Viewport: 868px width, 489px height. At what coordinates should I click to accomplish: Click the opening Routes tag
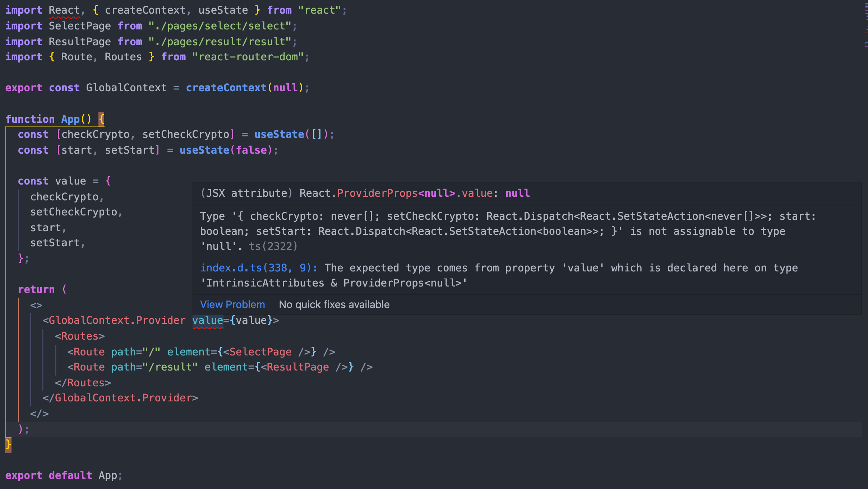point(80,336)
